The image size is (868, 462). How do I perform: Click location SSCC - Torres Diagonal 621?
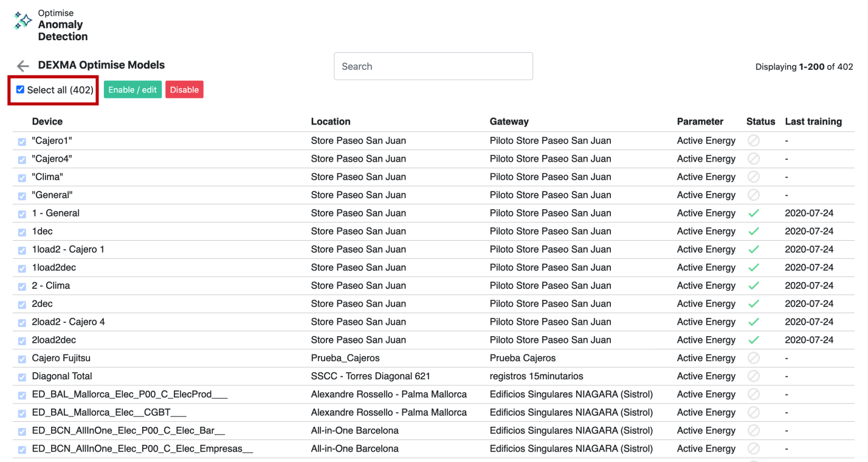tap(371, 376)
